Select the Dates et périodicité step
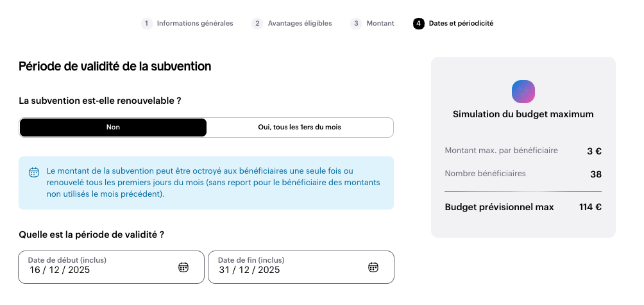 click(x=461, y=24)
